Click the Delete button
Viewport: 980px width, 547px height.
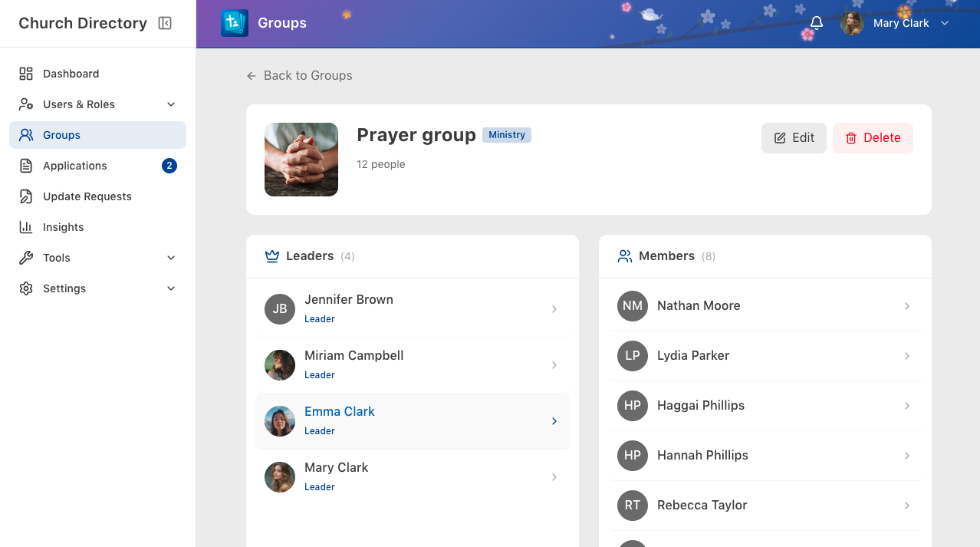(x=873, y=138)
